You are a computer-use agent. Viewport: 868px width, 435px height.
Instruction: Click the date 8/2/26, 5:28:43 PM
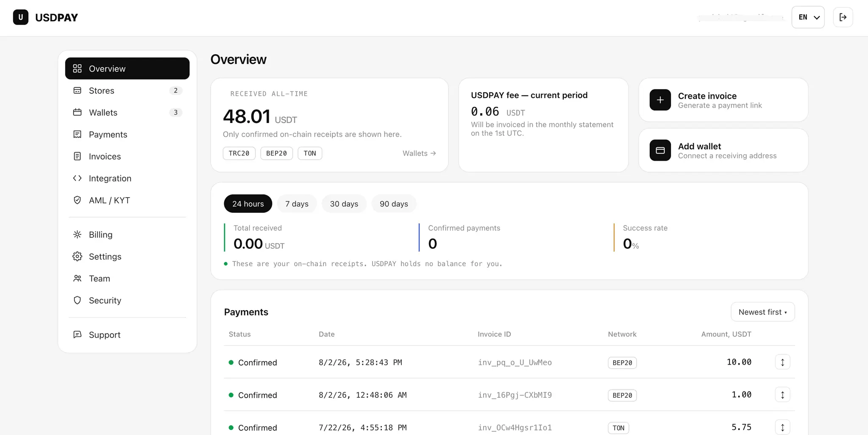(360, 362)
